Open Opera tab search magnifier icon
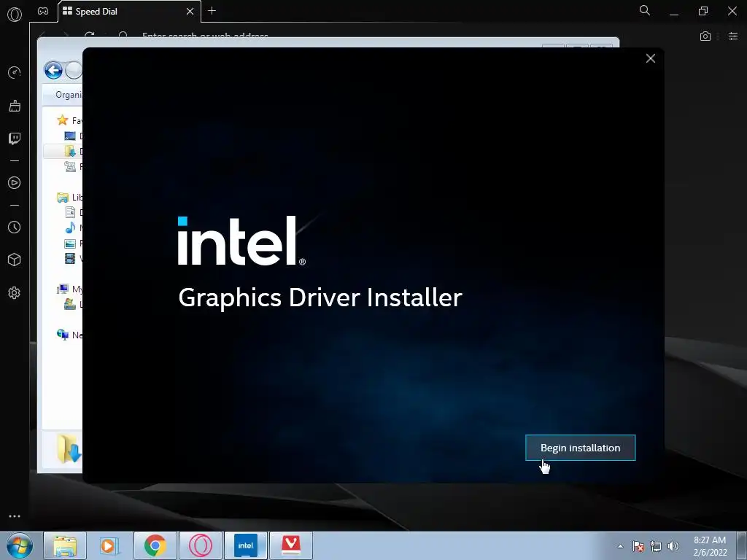This screenshot has width=747, height=560. (x=645, y=10)
